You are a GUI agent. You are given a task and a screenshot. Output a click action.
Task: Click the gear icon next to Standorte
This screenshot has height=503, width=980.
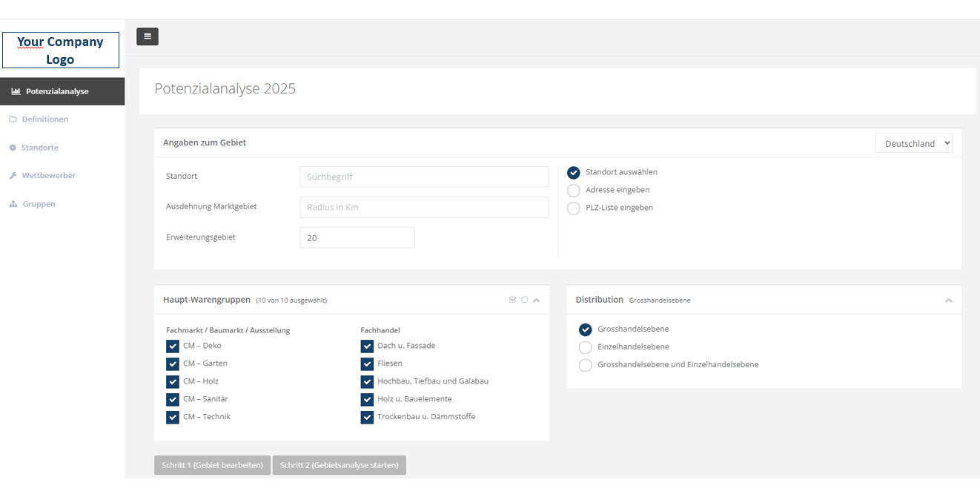[13, 148]
